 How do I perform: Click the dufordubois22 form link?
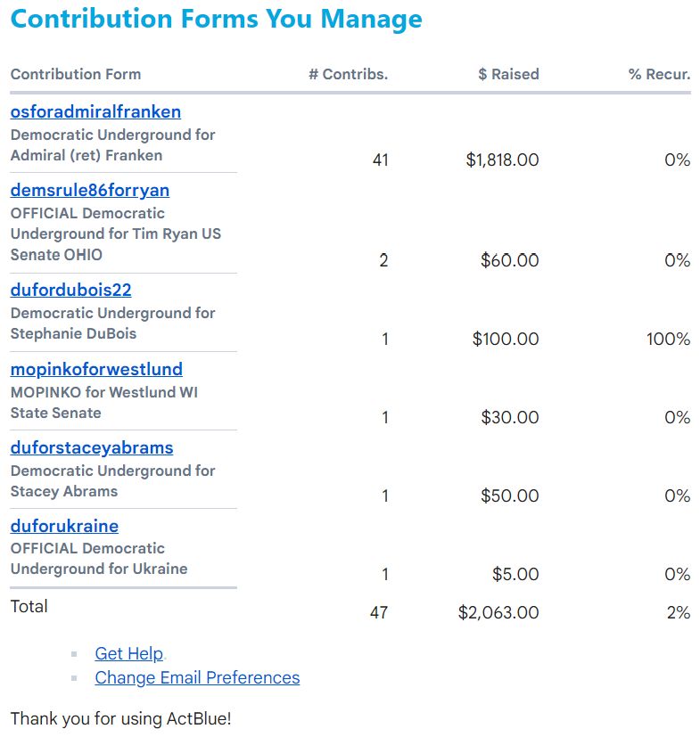[x=71, y=291]
